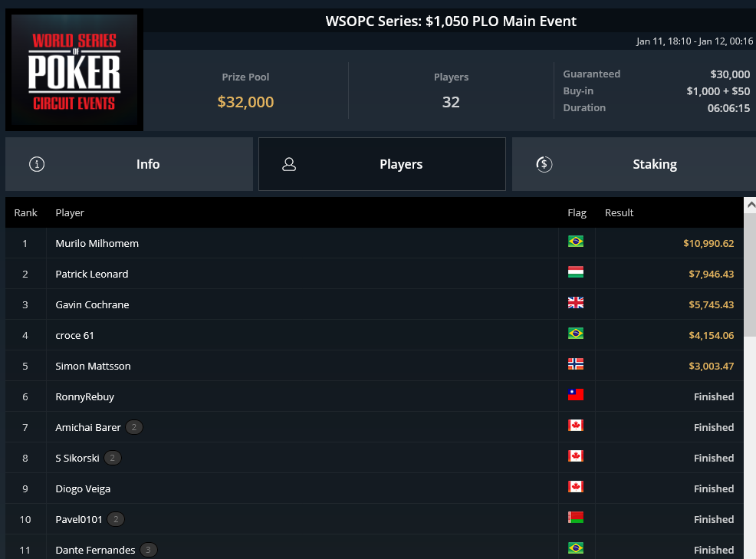Switch to the Staking tab
The width and height of the screenshot is (756, 559).
pyautogui.click(x=634, y=164)
